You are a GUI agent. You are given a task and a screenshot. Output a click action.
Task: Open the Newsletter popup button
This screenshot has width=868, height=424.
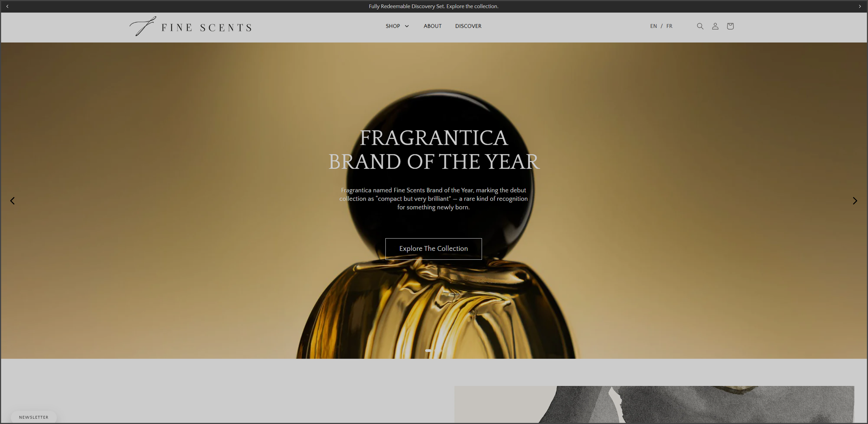34,417
